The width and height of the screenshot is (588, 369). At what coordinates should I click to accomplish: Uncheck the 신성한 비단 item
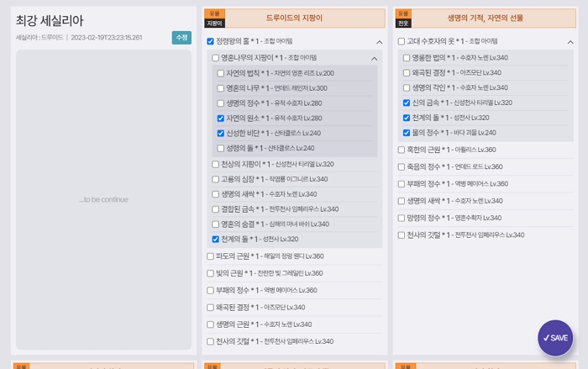coord(221,133)
